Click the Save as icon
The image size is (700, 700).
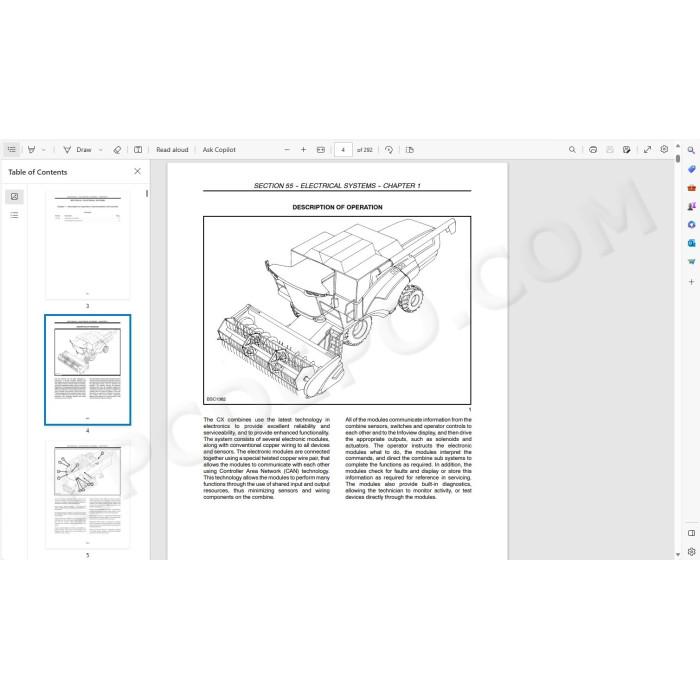pyautogui.click(x=627, y=150)
